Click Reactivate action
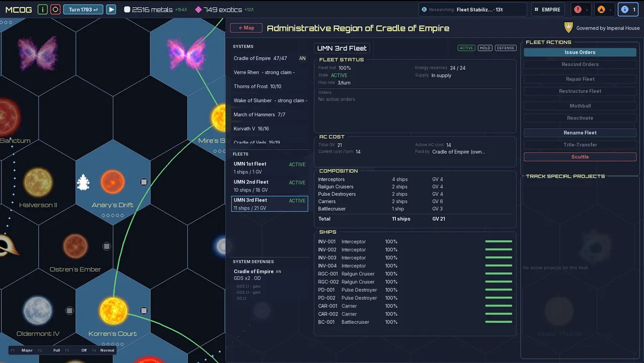The height and width of the screenshot is (363, 644). 580,118
